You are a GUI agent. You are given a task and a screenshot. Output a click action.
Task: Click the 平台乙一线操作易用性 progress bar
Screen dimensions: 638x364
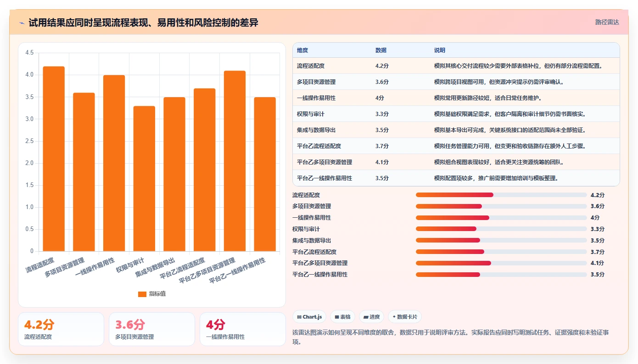[x=501, y=275]
